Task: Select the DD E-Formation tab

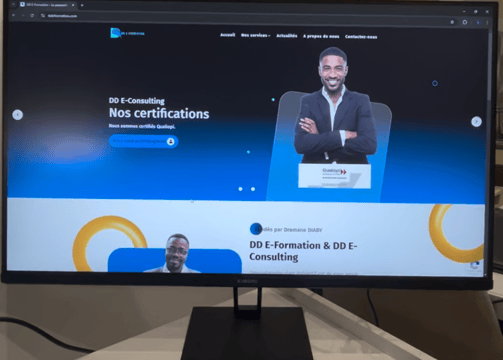Action: tap(47, 5)
